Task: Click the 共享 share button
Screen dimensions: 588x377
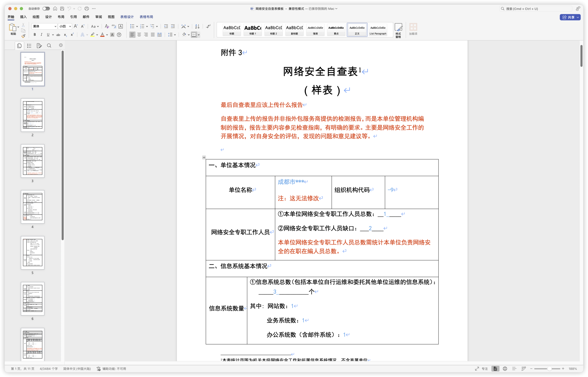Action: [570, 17]
